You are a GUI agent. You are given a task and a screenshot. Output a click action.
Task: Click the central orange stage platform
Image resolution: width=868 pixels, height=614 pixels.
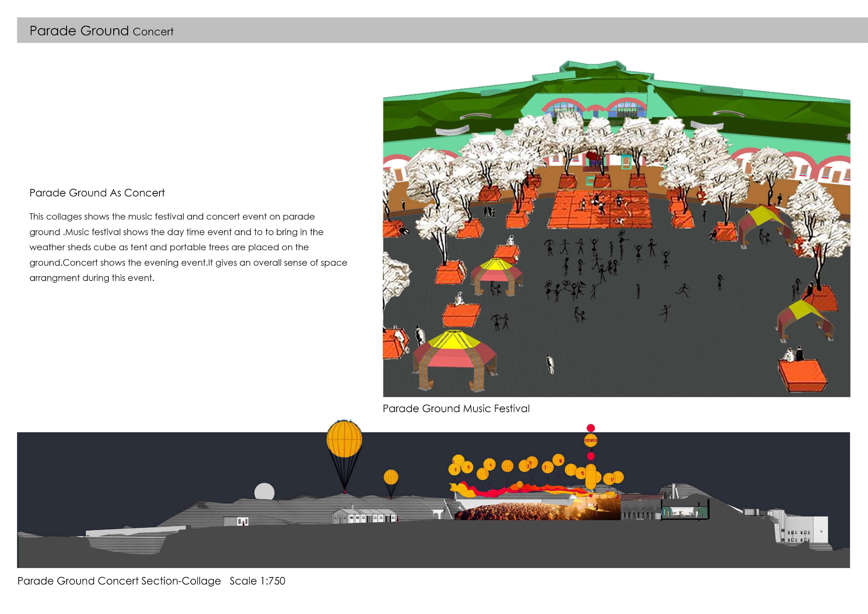[x=601, y=209]
